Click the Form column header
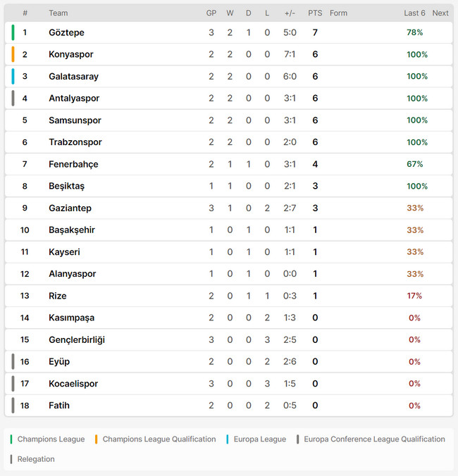458x476 pixels. 338,13
